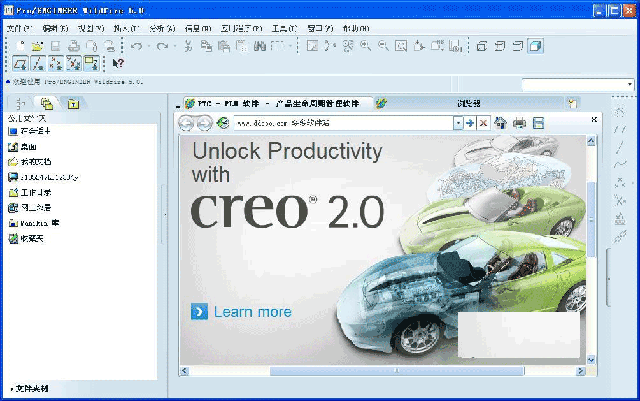
Task: Toggle annotation element display
Action: [x=91, y=63]
